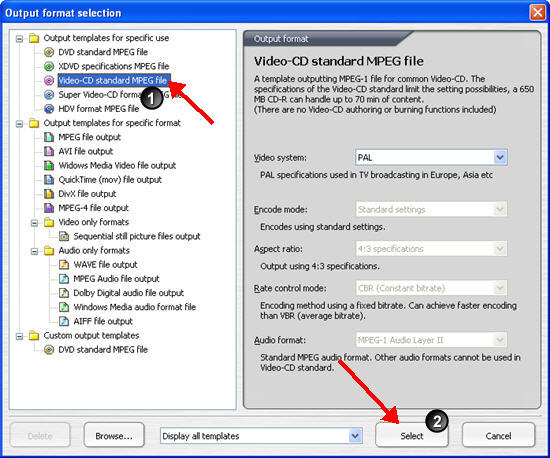The image size is (550, 458).
Task: Open the Display all templates dropdown
Action: (x=355, y=436)
